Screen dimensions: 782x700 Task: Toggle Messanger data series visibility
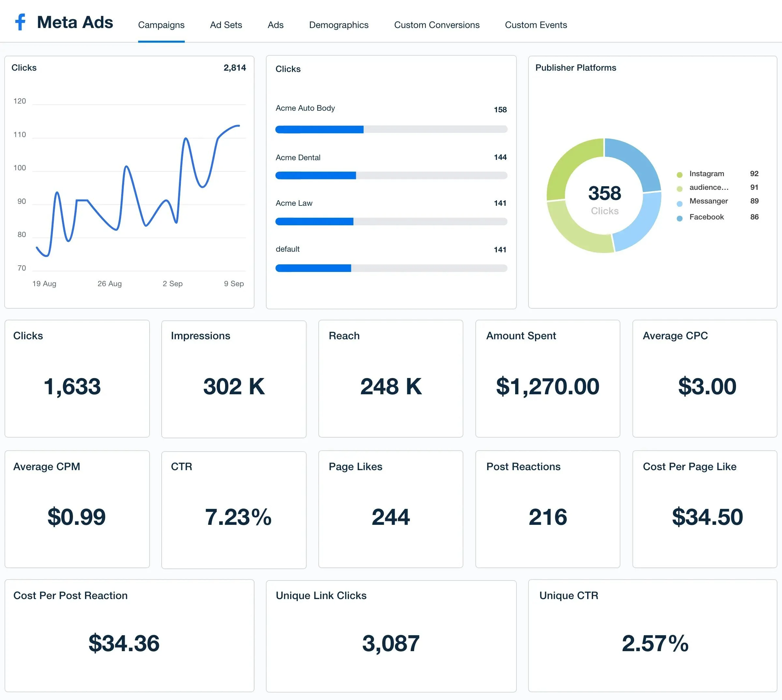coord(709,201)
